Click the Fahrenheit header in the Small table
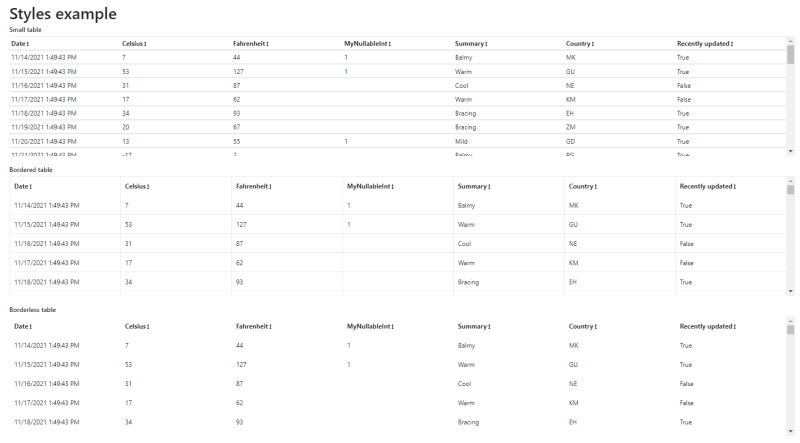This screenshot has width=800, height=443. tap(249, 44)
